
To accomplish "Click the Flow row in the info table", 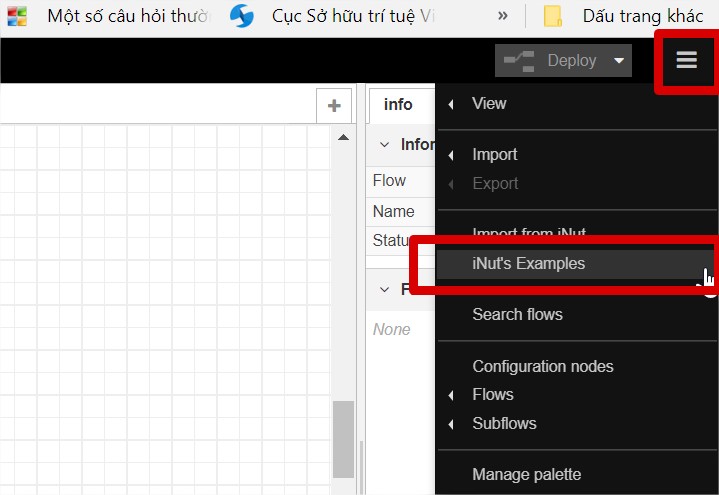I will pyautogui.click(x=400, y=181).
